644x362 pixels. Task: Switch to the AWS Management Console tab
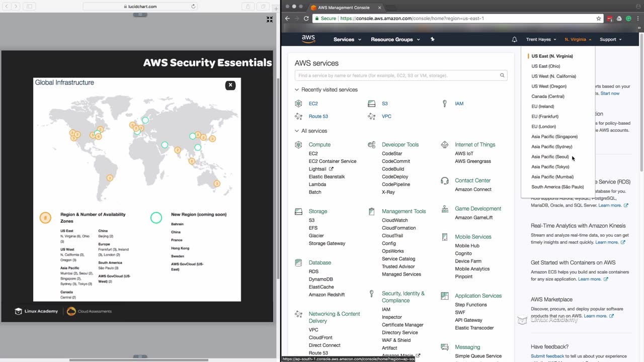coord(344,8)
